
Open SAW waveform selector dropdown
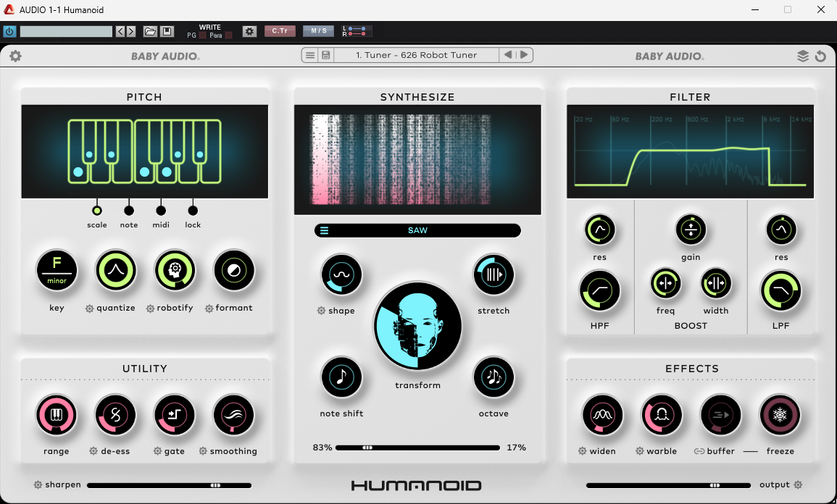(x=417, y=230)
